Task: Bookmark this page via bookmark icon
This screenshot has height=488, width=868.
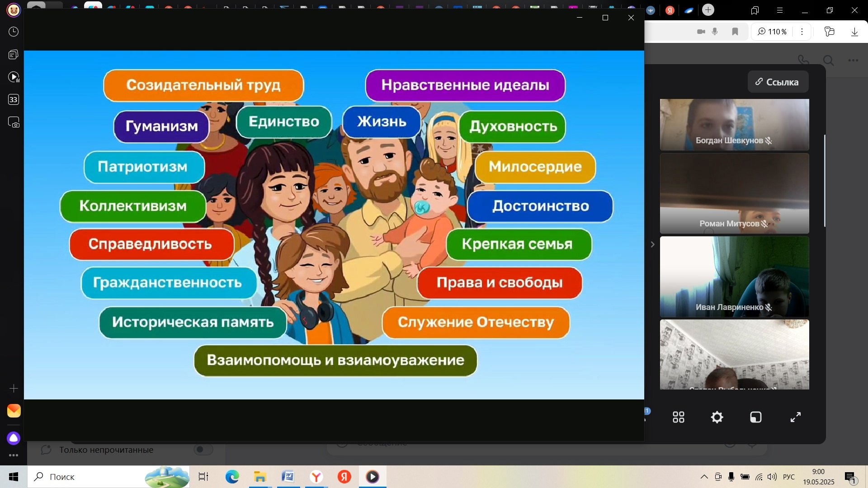Action: click(x=735, y=32)
